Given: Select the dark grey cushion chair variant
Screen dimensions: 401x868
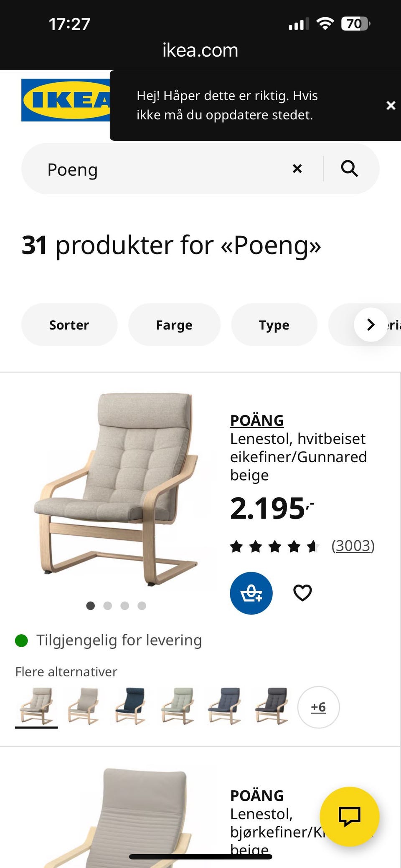Looking at the screenshot, I should tap(272, 706).
